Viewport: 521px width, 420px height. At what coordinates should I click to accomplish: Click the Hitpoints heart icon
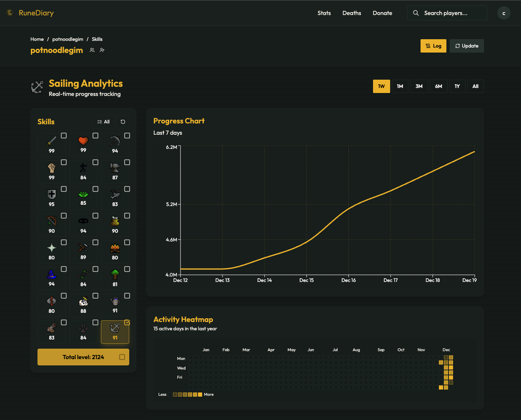[83, 142]
